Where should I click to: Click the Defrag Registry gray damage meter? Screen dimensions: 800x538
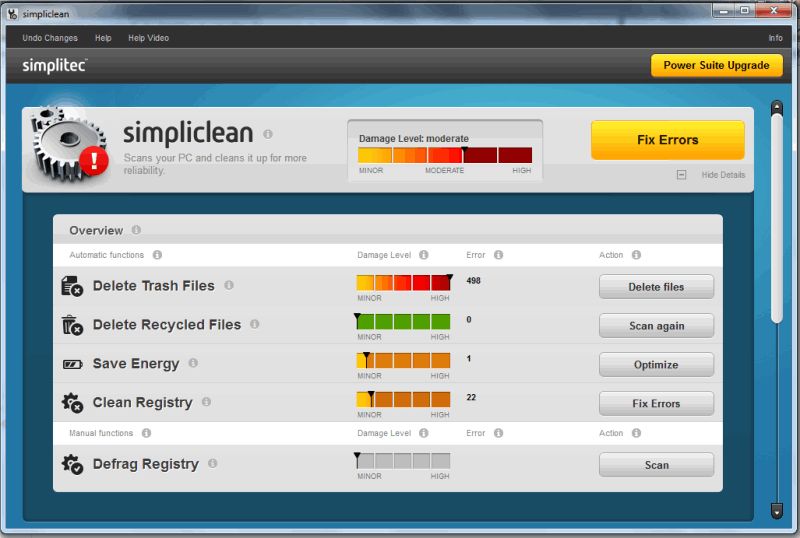click(403, 460)
